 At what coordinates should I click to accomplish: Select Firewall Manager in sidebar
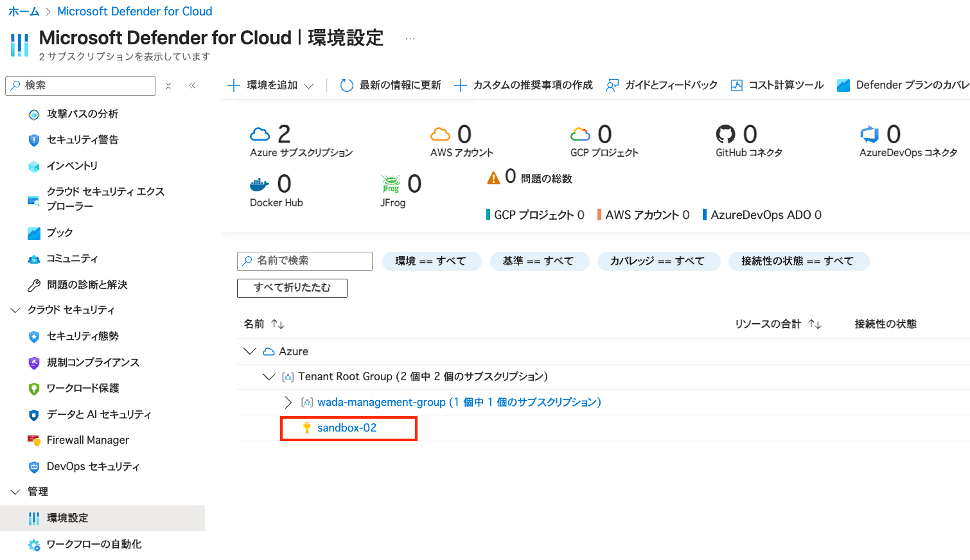88,441
